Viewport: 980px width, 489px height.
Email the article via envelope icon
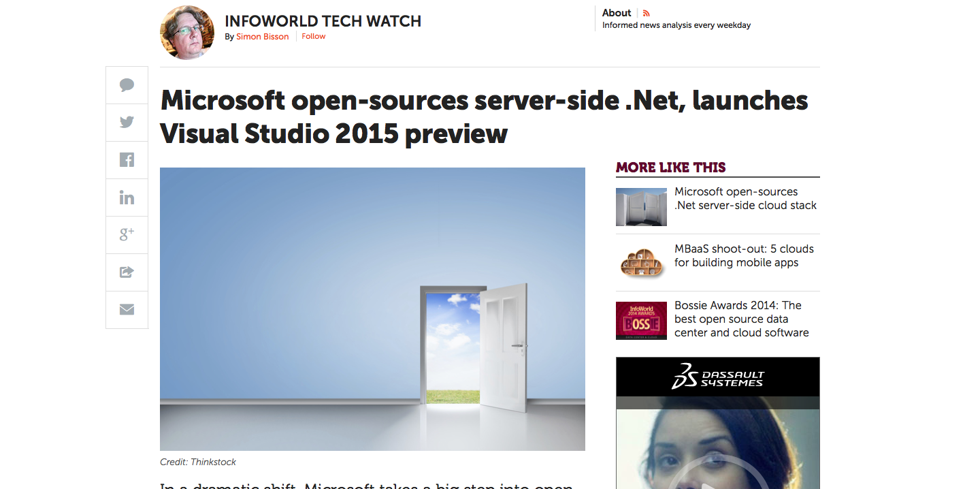coord(127,310)
